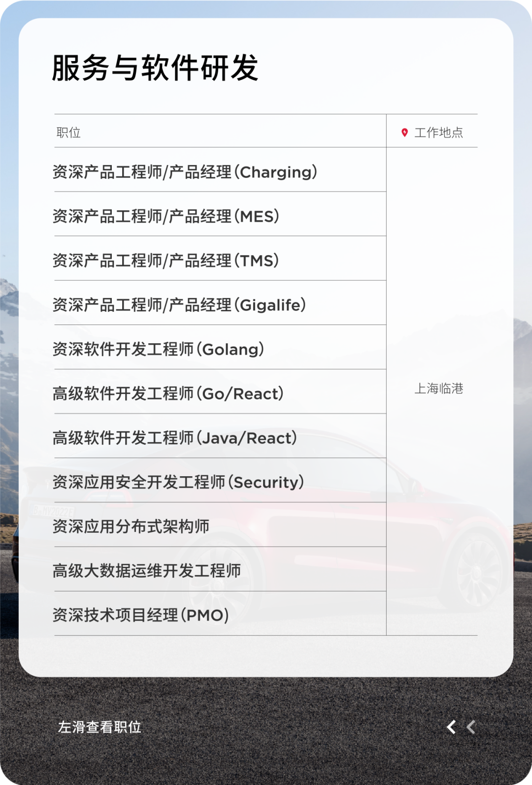Select 高级大数据运维开发工程师 listing

tap(147, 571)
